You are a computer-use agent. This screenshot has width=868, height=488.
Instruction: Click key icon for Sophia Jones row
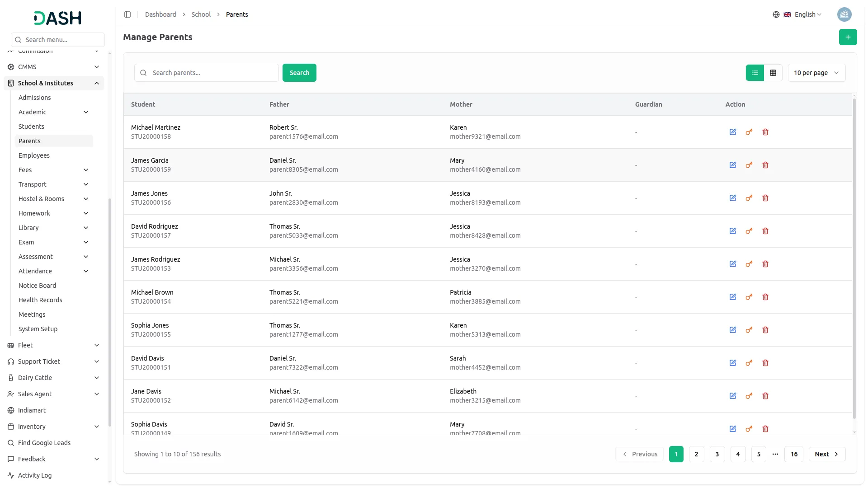click(x=749, y=330)
